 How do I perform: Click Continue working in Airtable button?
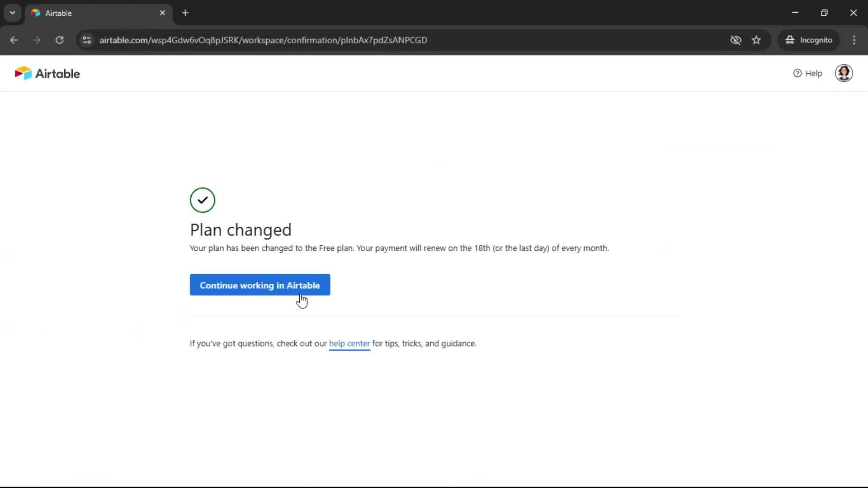point(260,285)
